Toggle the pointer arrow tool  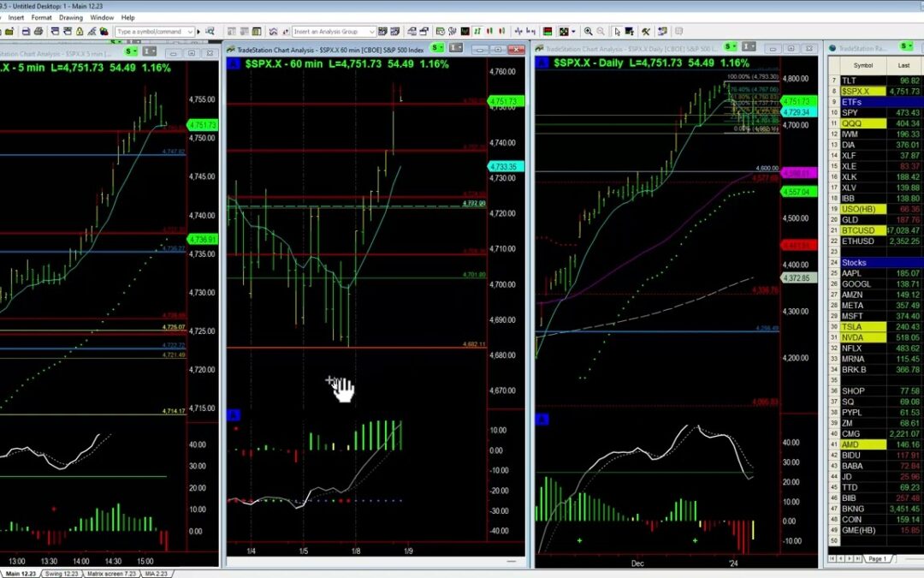[x=616, y=32]
